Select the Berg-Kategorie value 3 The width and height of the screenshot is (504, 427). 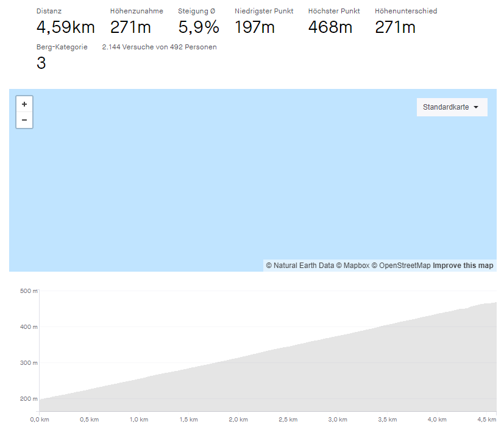point(41,63)
